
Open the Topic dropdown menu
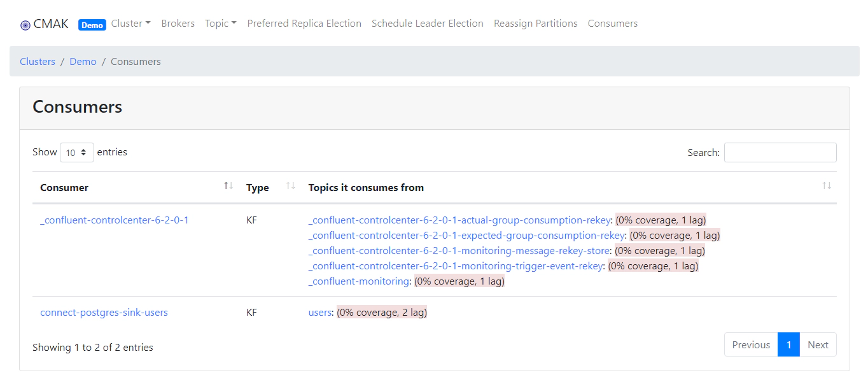pyautogui.click(x=221, y=24)
